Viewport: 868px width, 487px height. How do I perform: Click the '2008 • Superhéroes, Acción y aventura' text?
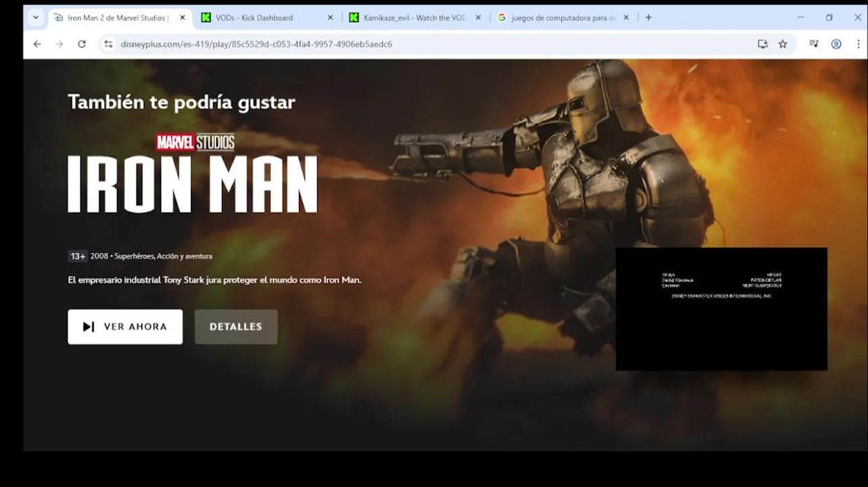coord(151,256)
